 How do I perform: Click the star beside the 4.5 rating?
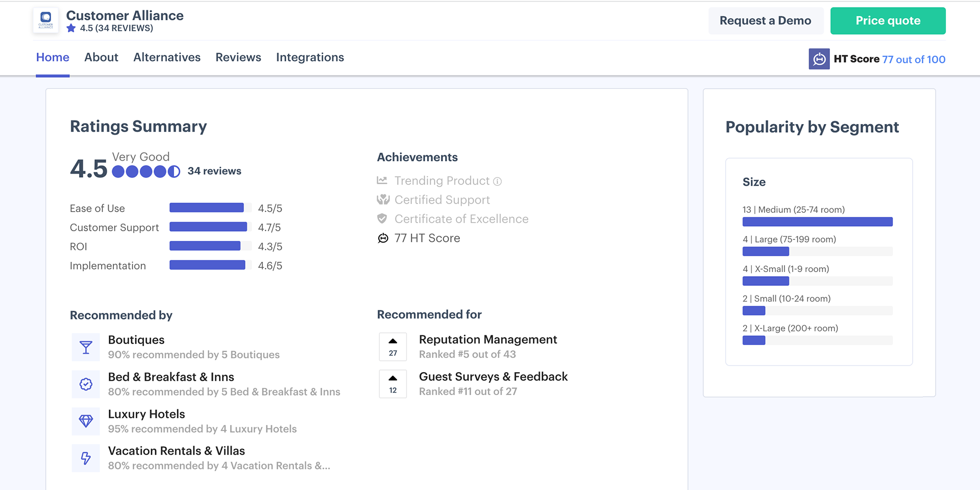70,28
